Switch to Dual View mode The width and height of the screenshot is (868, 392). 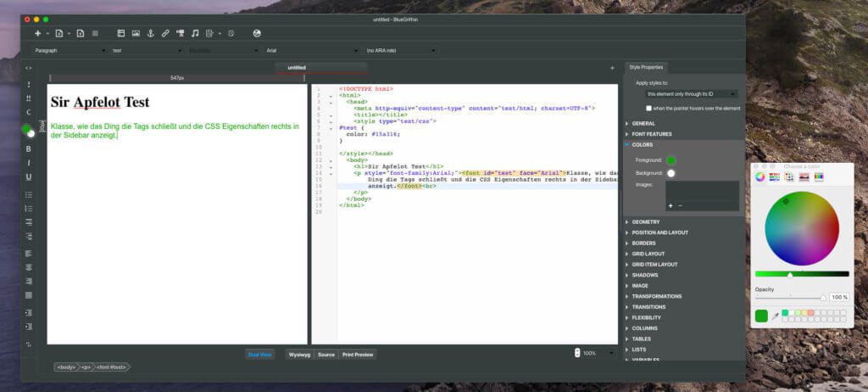coord(259,355)
